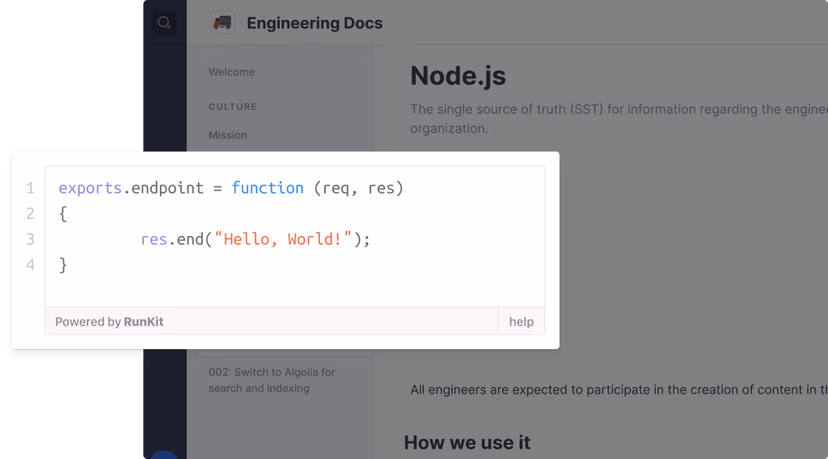The width and height of the screenshot is (828, 459).
Task: Click the "Hello, World!" string in code
Action: 283,239
